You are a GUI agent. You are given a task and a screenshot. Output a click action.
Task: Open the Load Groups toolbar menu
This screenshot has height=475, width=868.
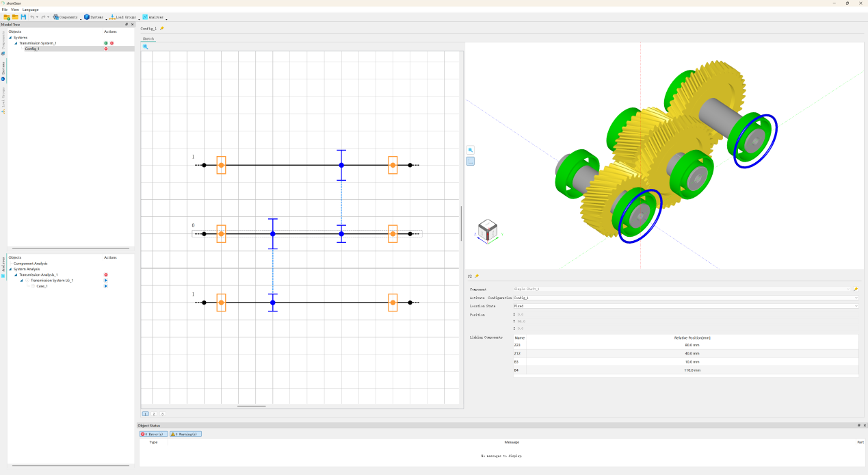[x=124, y=16]
